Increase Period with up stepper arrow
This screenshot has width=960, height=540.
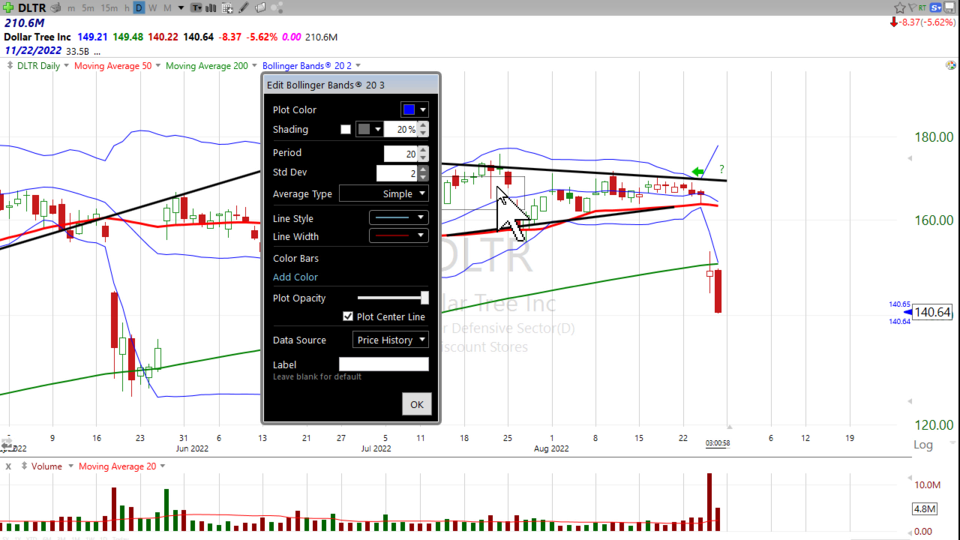[423, 150]
